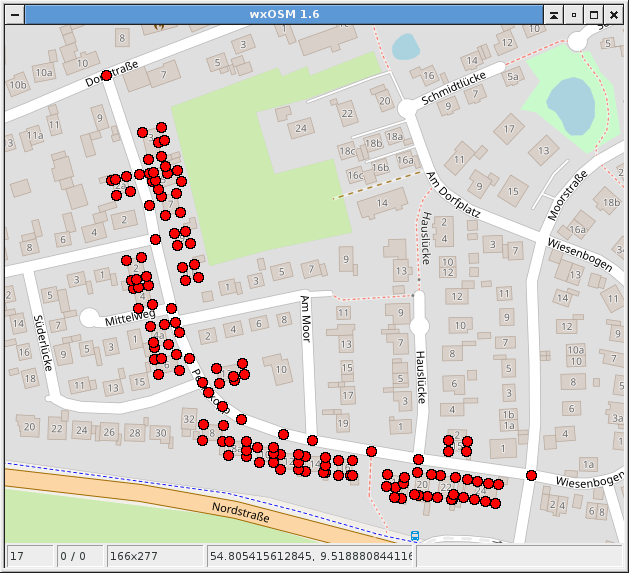Open the window menu icon in title bar
This screenshot has width=629, height=573.
(x=13, y=14)
